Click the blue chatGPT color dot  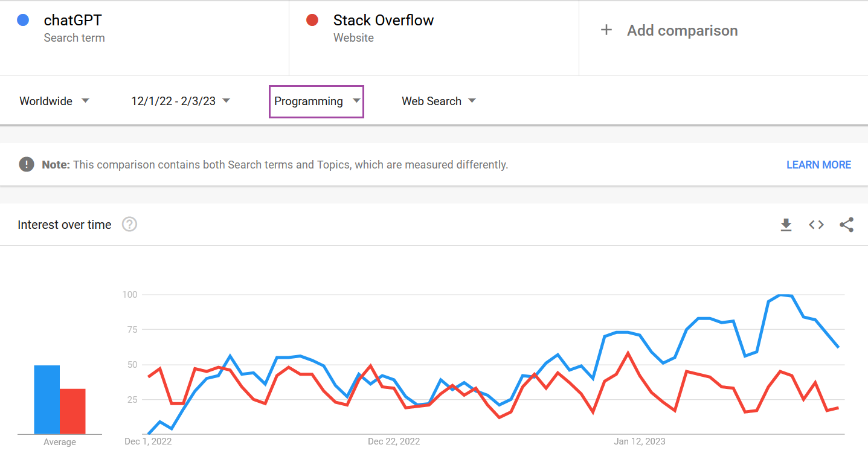(23, 20)
